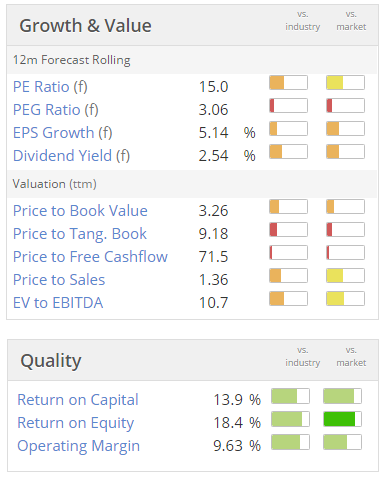Image resolution: width=386 pixels, height=480 pixels.
Task: Click EV to EBITDA vs. market yellow bar
Action: tap(345, 299)
